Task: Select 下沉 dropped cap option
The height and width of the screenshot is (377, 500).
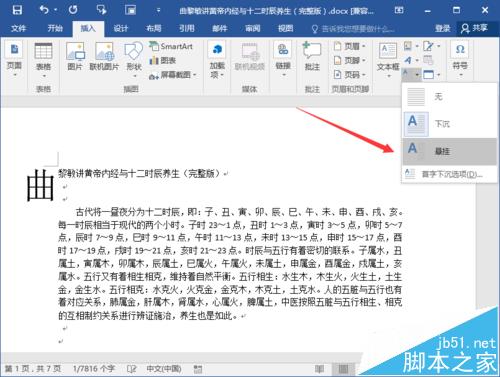Action: click(x=449, y=124)
